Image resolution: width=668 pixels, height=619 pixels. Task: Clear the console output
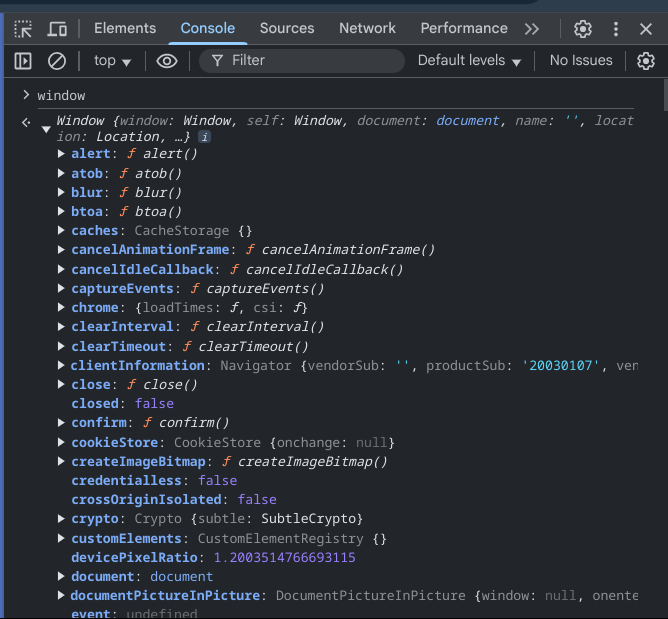pyautogui.click(x=57, y=61)
